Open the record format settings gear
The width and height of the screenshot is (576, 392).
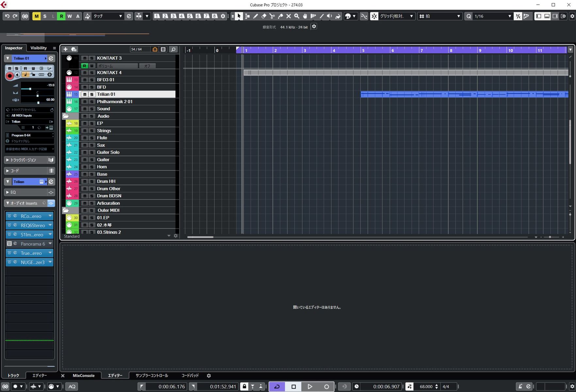[314, 26]
